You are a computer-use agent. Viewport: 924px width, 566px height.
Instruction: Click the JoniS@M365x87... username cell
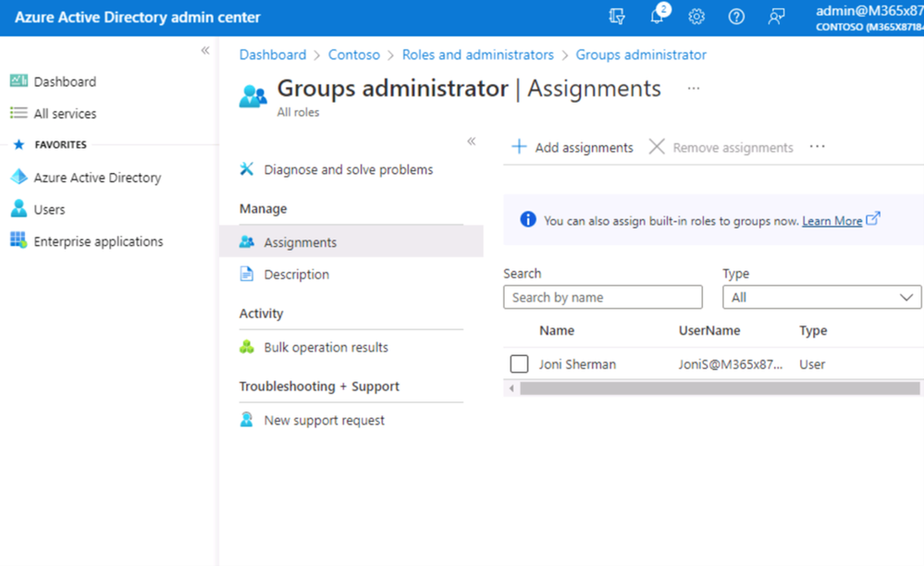pos(731,364)
